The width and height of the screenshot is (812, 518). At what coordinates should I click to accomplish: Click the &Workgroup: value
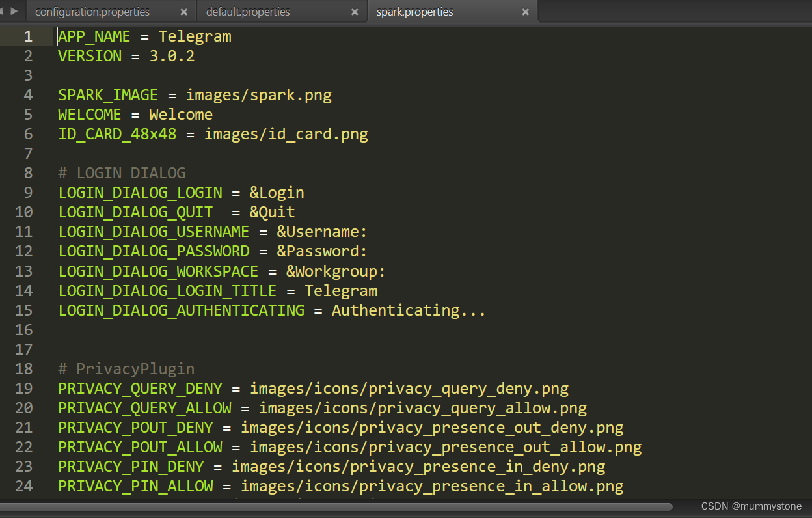(x=336, y=271)
